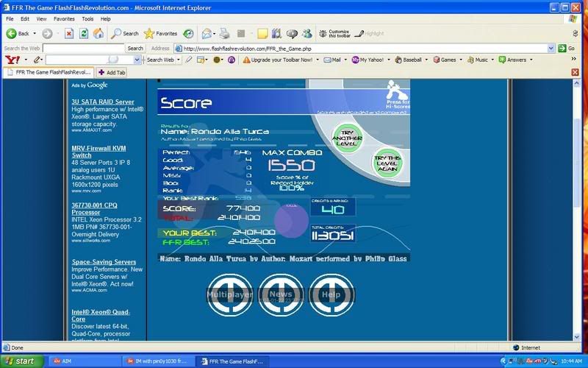Expand the Search Web dropdown arrow
The height and width of the screenshot is (368, 588).
(x=179, y=60)
